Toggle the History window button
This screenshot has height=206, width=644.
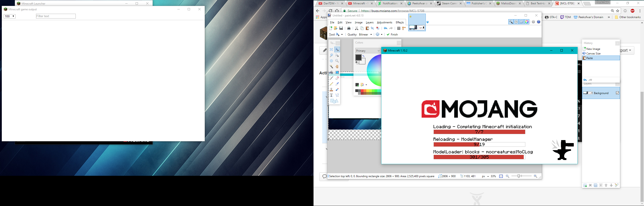(516, 22)
